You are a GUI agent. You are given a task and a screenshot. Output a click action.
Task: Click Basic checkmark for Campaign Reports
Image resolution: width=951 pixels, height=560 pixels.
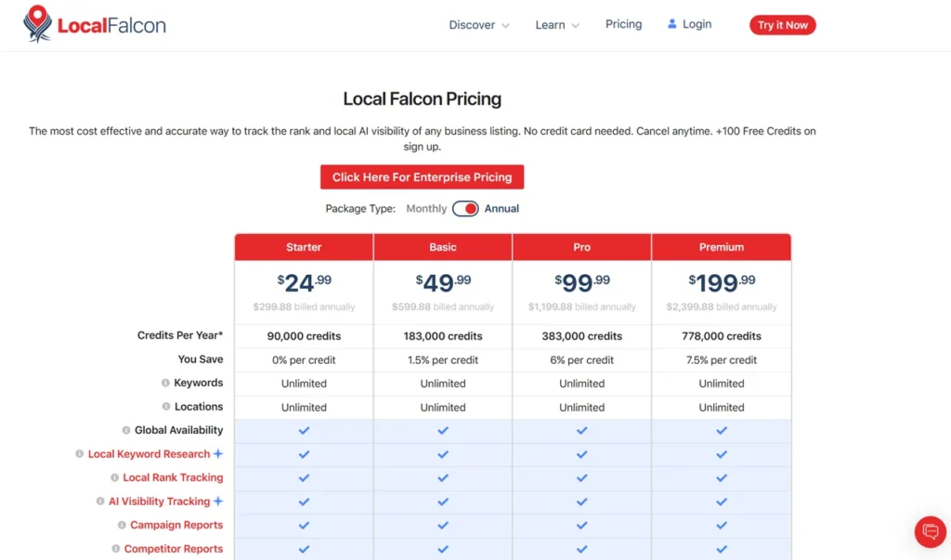[x=443, y=526]
